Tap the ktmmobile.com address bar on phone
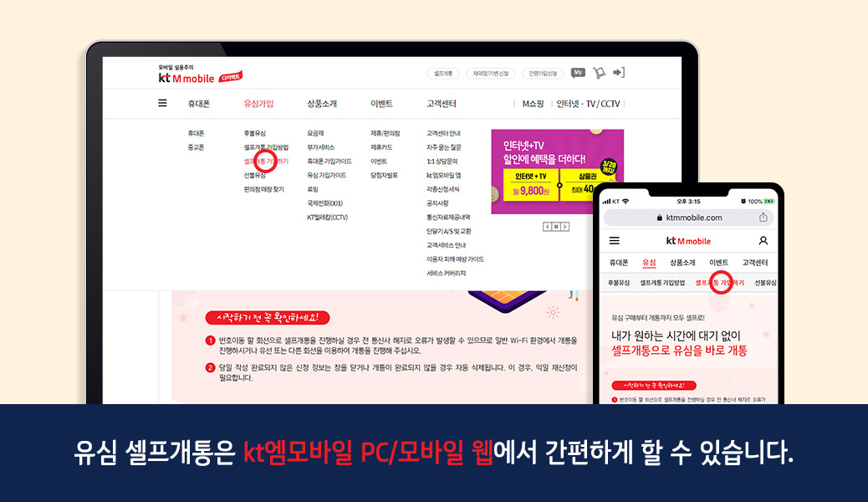Viewport: 868px width, 502px height. pos(688,218)
